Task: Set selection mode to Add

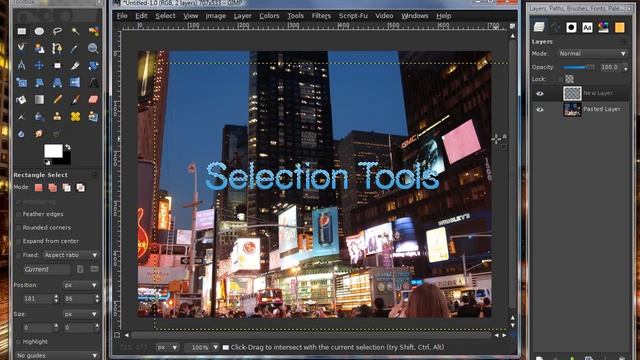Action: pos(53,187)
